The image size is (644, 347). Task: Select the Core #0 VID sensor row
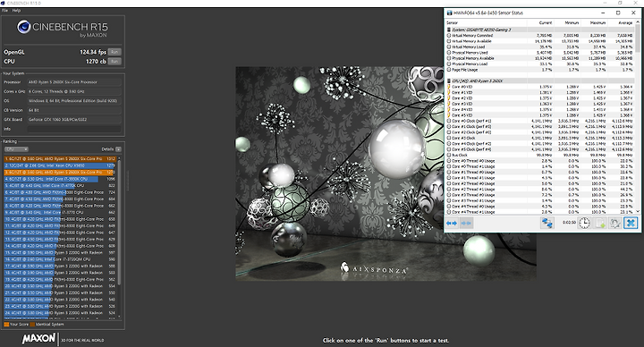coord(540,87)
